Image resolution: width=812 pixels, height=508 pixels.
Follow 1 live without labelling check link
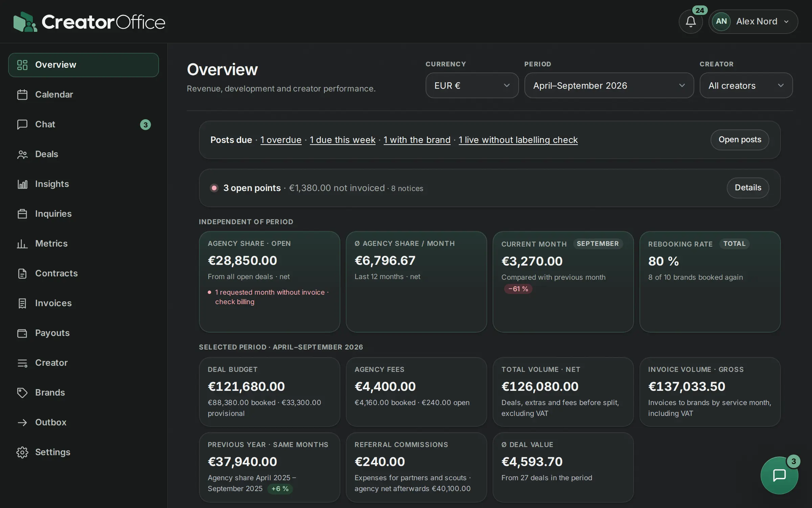pyautogui.click(x=518, y=140)
